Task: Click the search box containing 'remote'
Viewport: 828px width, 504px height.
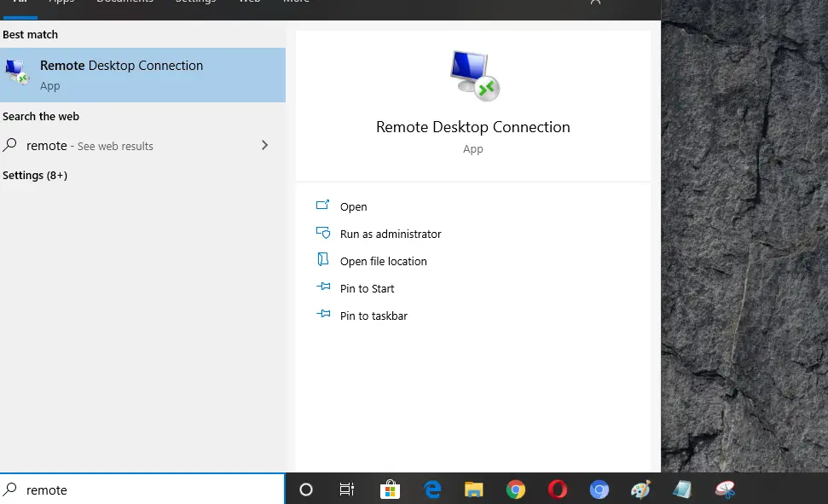Action: [x=142, y=490]
